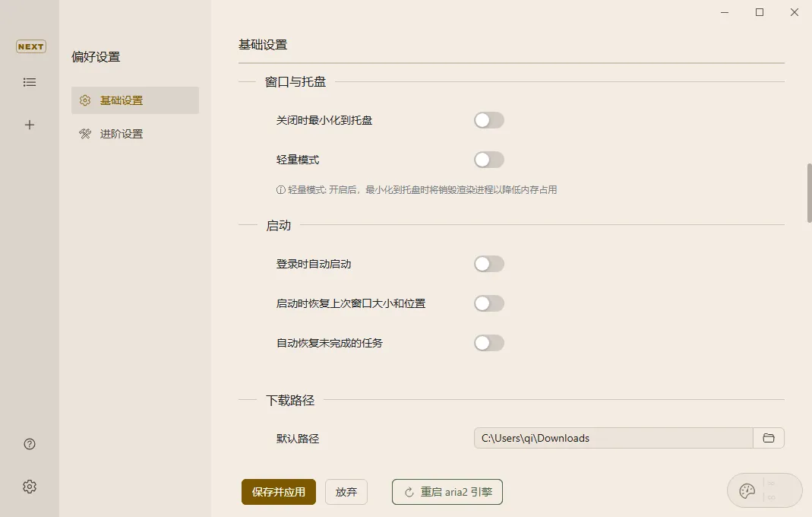812x517 pixels.
Task: Click the default path input field
Action: (x=613, y=438)
